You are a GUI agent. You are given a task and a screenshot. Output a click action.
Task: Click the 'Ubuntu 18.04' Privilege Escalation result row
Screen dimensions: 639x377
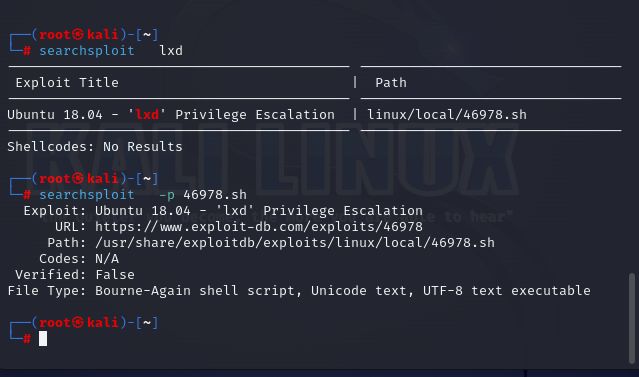coord(267,115)
